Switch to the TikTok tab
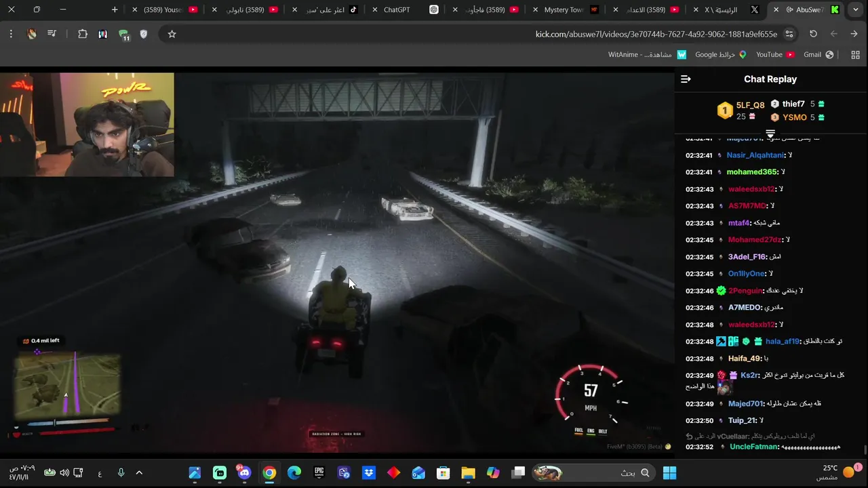The width and height of the screenshot is (868, 488). [x=325, y=9]
